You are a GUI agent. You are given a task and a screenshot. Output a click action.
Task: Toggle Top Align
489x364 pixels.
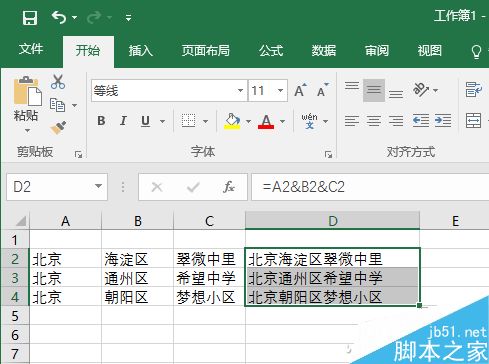tap(352, 86)
